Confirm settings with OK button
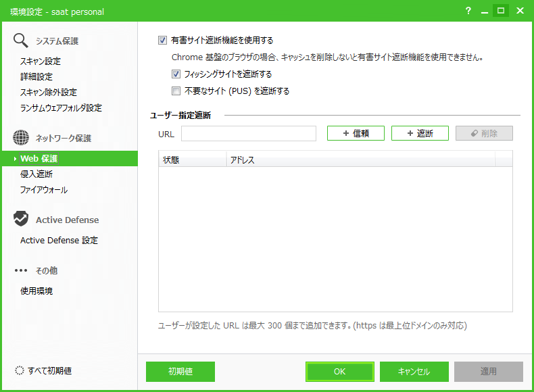Image resolution: width=534 pixels, height=392 pixels. [x=339, y=372]
